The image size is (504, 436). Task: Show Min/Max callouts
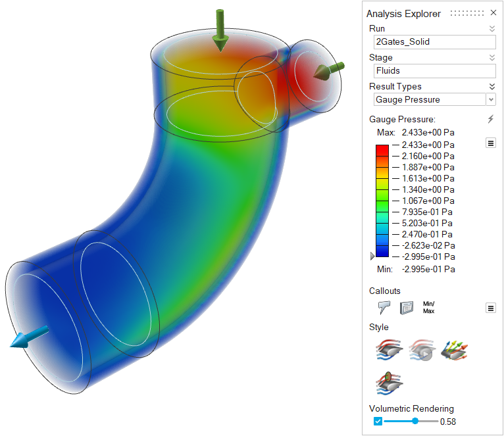(x=428, y=307)
